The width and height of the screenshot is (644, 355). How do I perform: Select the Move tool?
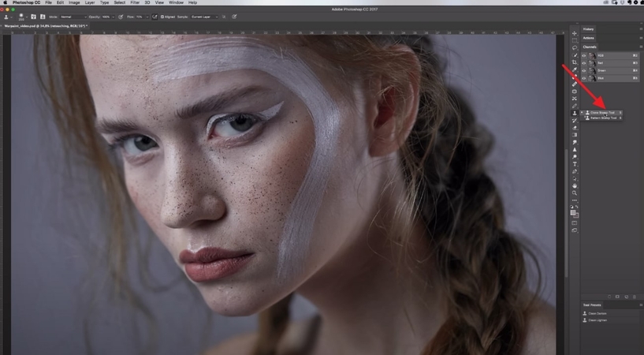click(x=575, y=33)
